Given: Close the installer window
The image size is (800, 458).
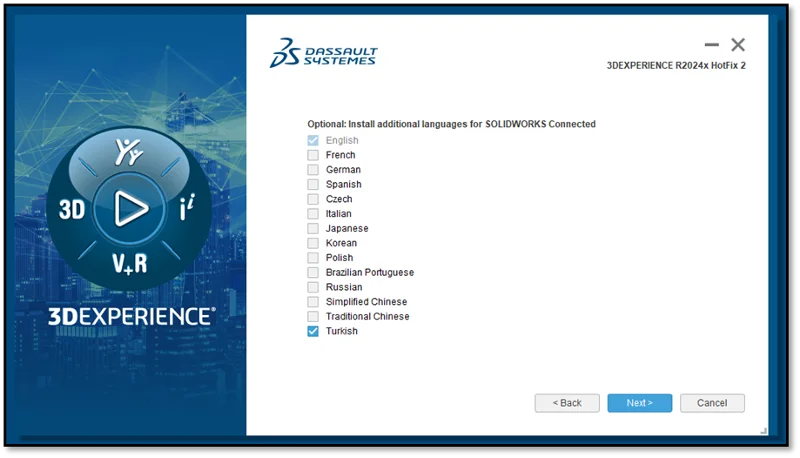Looking at the screenshot, I should (x=738, y=45).
